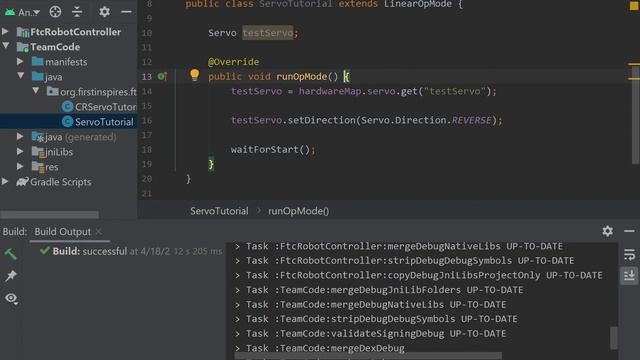Close the Build Output tab

[x=98, y=231]
